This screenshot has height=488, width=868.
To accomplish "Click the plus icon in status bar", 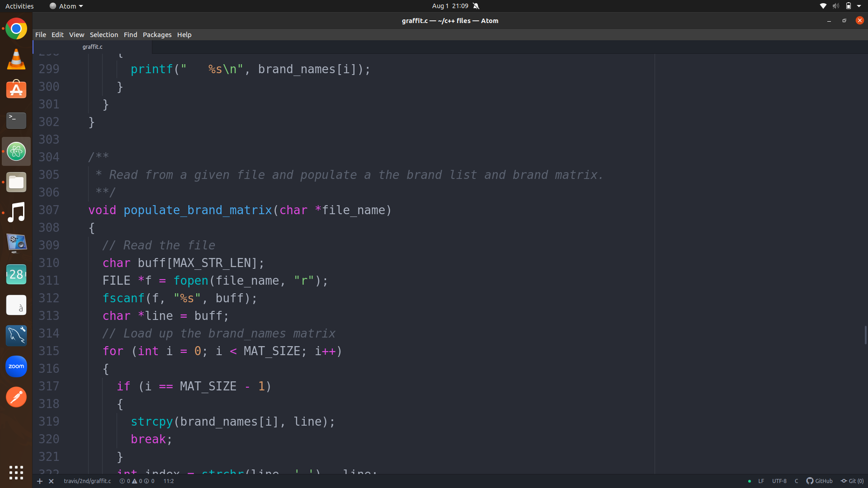I will pyautogui.click(x=40, y=481).
